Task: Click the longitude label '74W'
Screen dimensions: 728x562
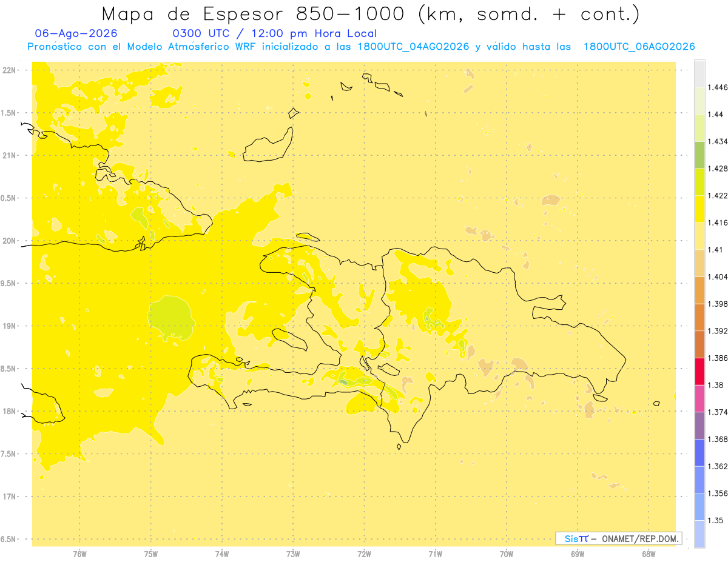Action: point(222,554)
